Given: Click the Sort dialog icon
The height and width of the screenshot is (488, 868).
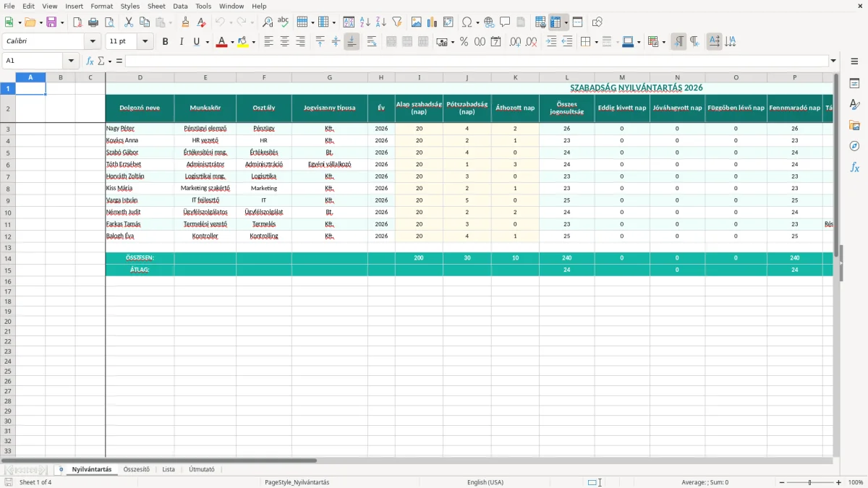Looking at the screenshot, I should 349,22.
